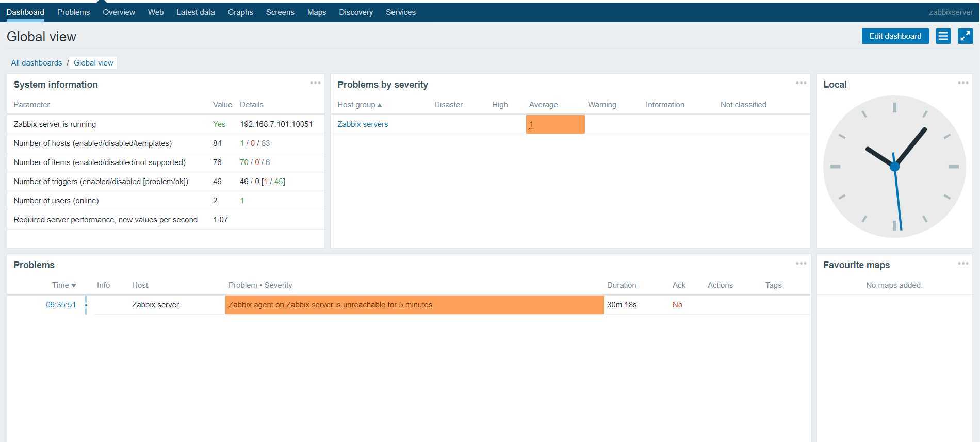Open the Discovery tab

click(356, 12)
